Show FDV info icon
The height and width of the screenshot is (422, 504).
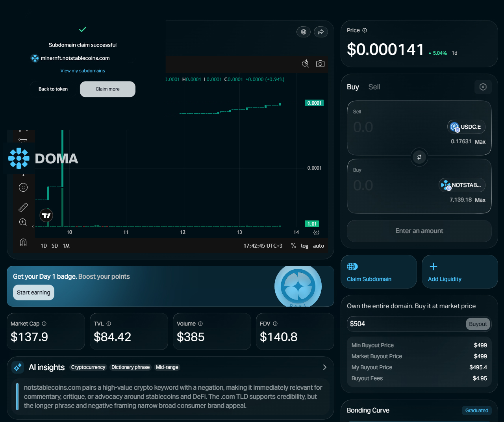[275, 324]
